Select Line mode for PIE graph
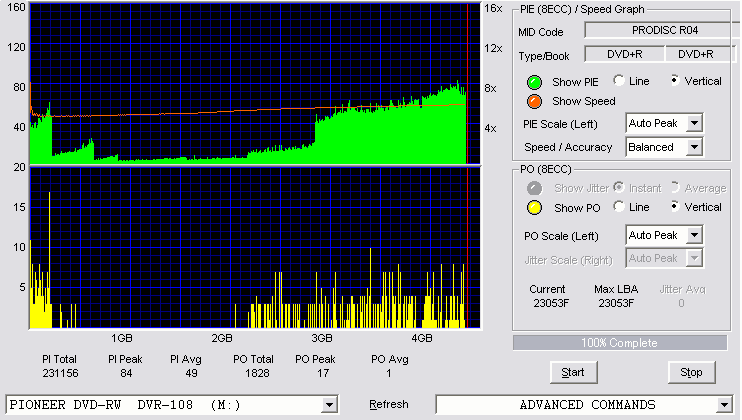Screen dimensions: 742x420 pyautogui.click(x=619, y=80)
